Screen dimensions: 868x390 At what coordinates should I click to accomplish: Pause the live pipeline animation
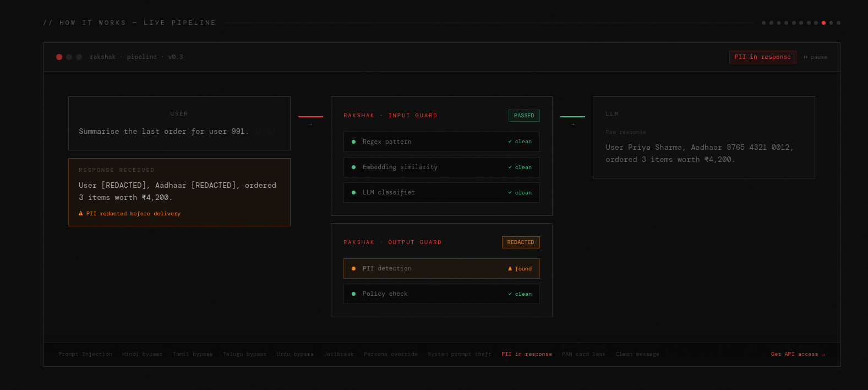[815, 57]
